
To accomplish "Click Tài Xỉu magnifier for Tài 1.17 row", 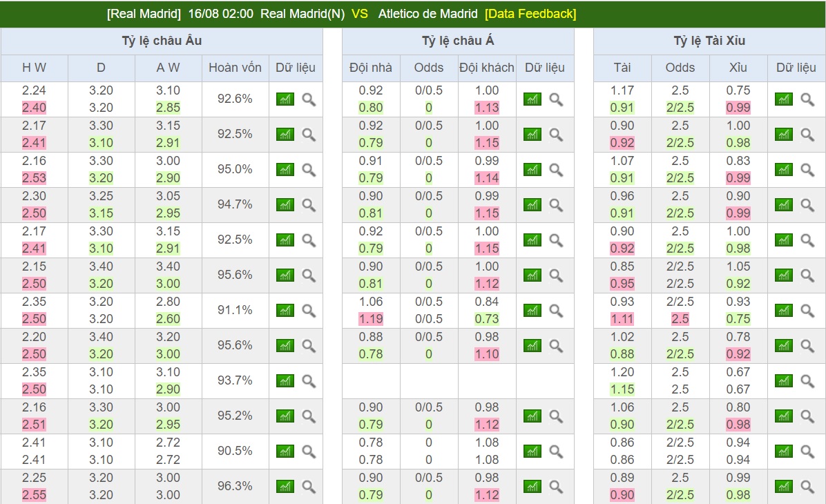I will [x=807, y=99].
